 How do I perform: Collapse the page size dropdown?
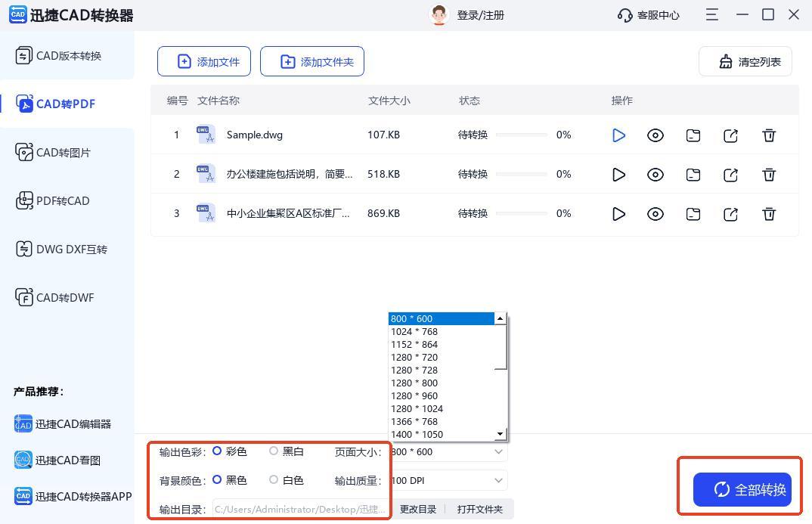498,451
